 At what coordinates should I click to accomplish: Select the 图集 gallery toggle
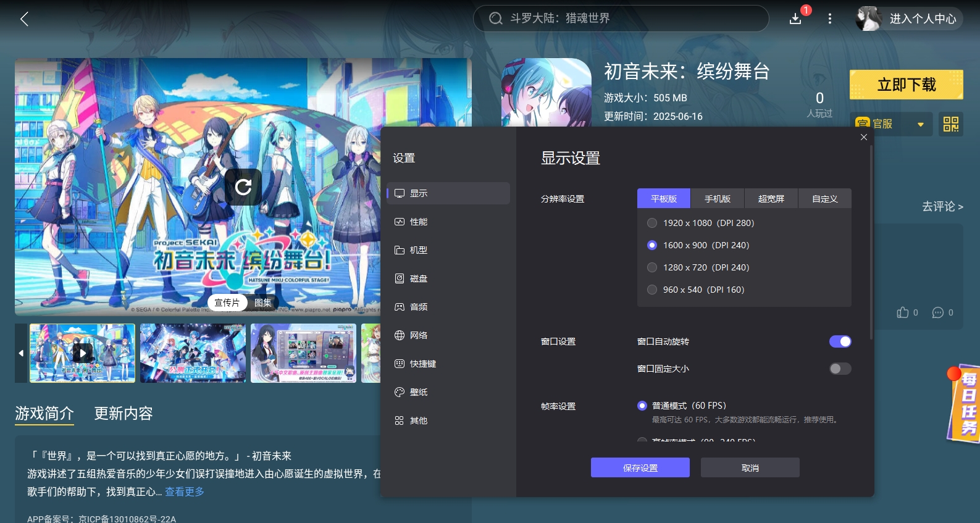[263, 303]
